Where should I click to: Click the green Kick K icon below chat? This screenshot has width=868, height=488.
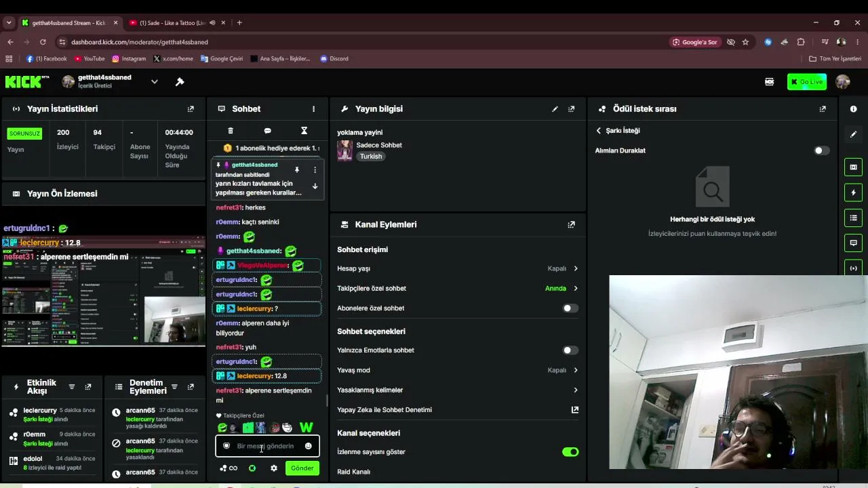tap(252, 468)
